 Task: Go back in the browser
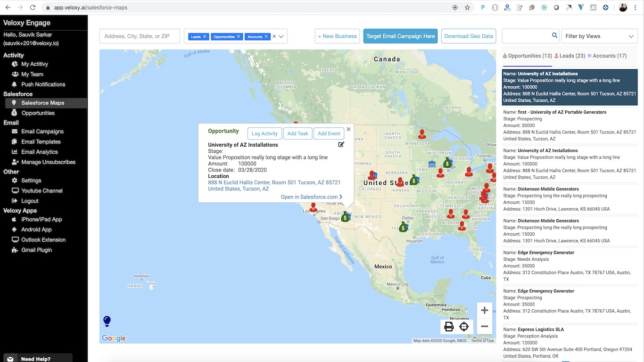pos(8,8)
